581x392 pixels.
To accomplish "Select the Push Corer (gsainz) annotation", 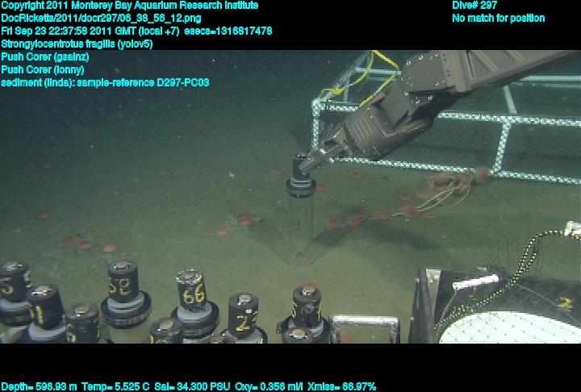I will pyautogui.click(x=45, y=56).
